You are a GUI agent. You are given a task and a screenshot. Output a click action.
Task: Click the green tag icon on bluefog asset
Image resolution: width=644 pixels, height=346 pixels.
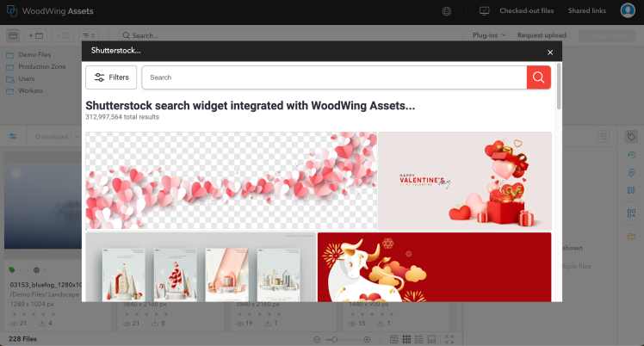[12, 269]
